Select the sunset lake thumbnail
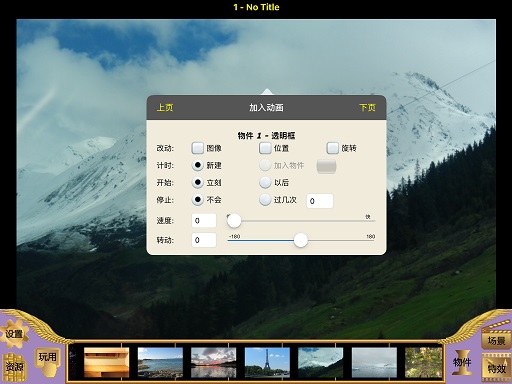The height and width of the screenshot is (384, 512). [213, 363]
